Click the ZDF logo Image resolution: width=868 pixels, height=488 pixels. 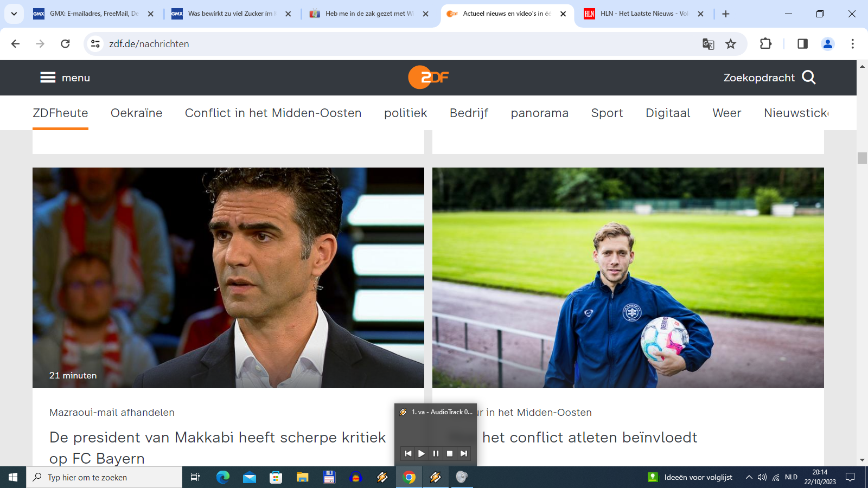tap(428, 77)
